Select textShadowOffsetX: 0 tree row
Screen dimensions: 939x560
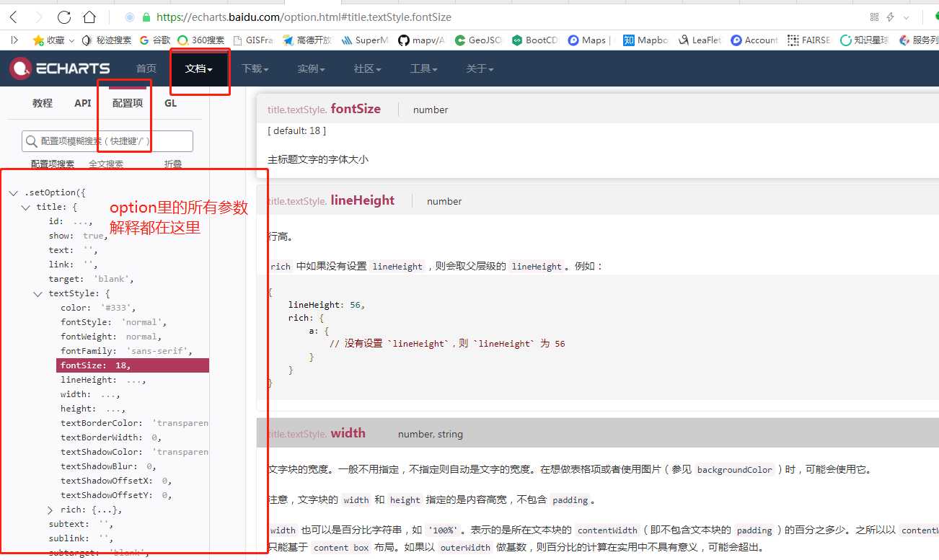click(116, 481)
